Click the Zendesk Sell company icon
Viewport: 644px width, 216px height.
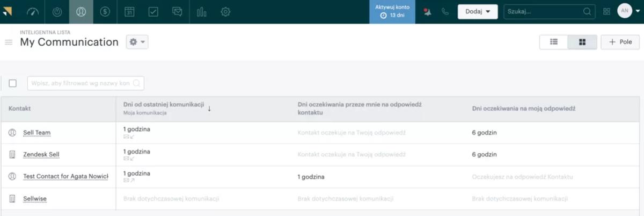[13, 155]
